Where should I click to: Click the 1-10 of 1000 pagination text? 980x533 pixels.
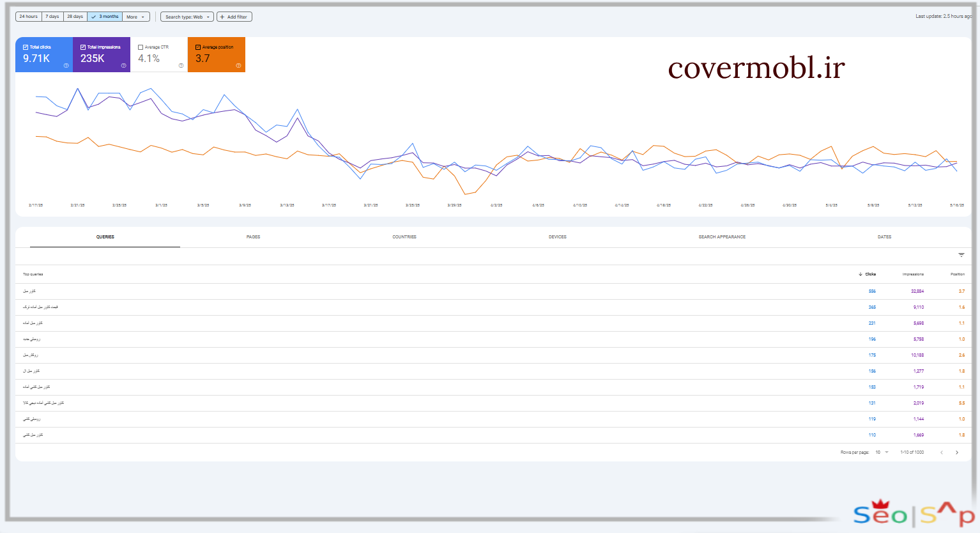[x=912, y=452]
